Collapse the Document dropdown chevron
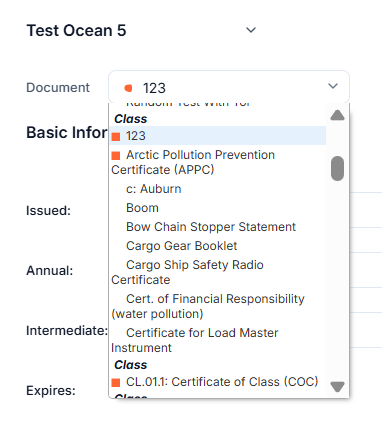Screen dimensions: 382x433 tap(333, 86)
